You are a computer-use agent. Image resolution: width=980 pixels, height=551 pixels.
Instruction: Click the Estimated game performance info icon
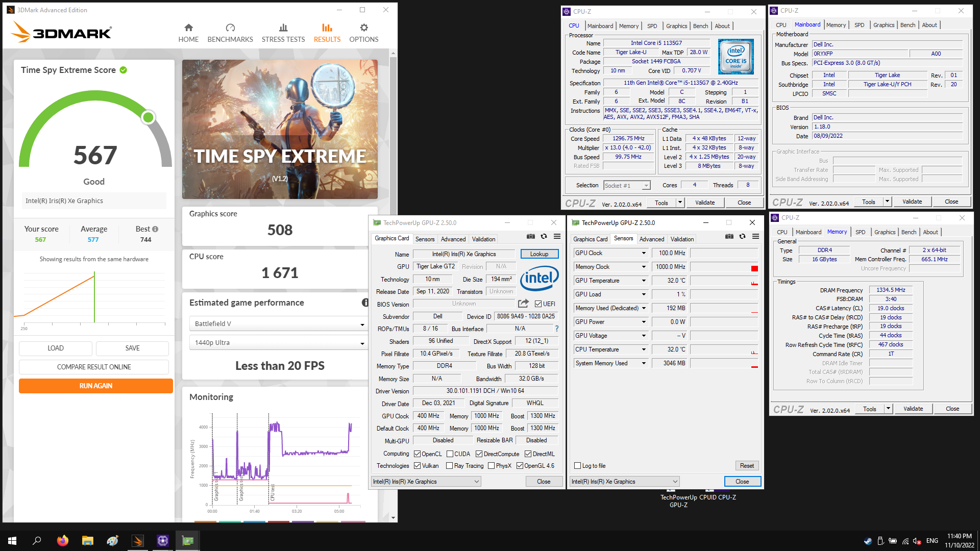(x=365, y=303)
